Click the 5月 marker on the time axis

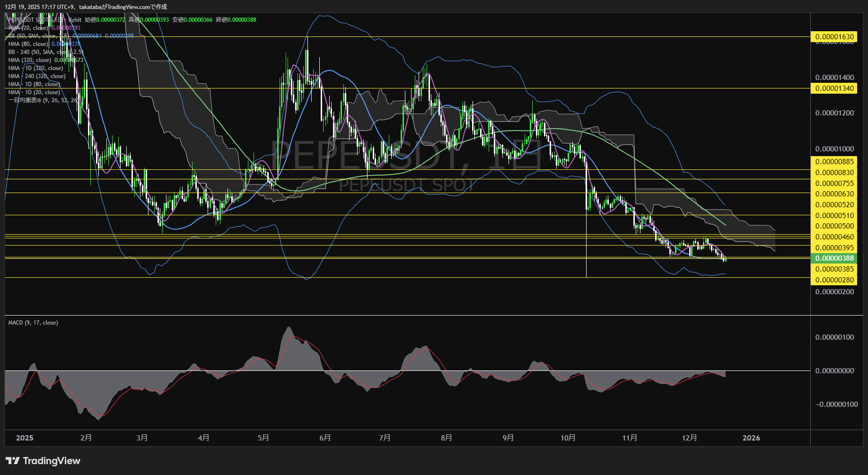coord(263,438)
